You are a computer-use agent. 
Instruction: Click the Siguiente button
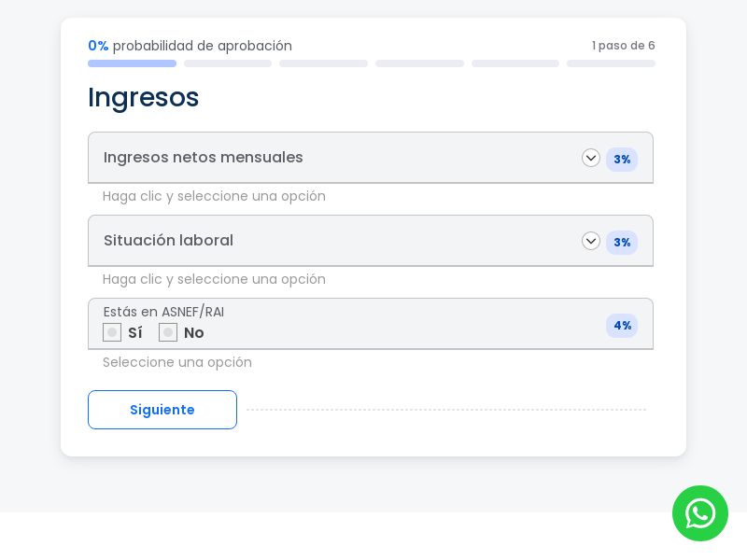coord(162,410)
